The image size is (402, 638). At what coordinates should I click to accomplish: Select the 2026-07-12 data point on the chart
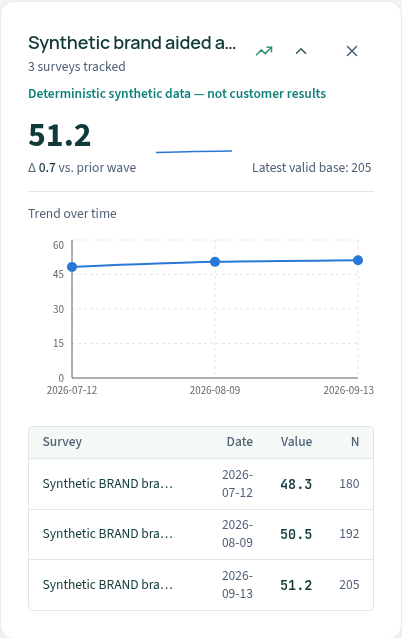point(72,267)
